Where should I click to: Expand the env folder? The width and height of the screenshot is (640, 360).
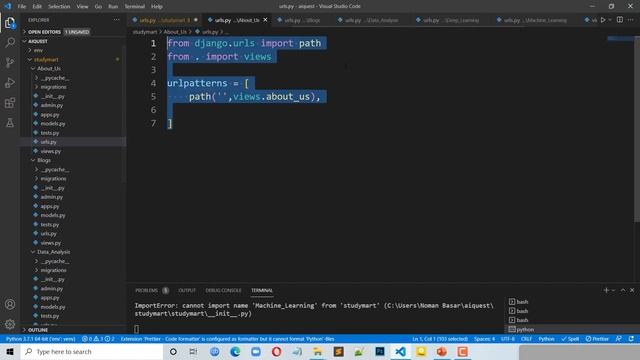click(38, 50)
